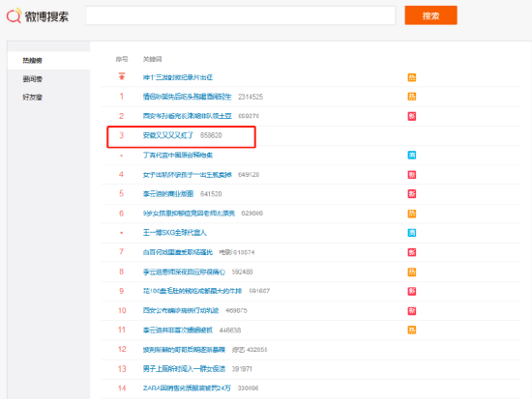Open the rank 4 keyword link

187,175
